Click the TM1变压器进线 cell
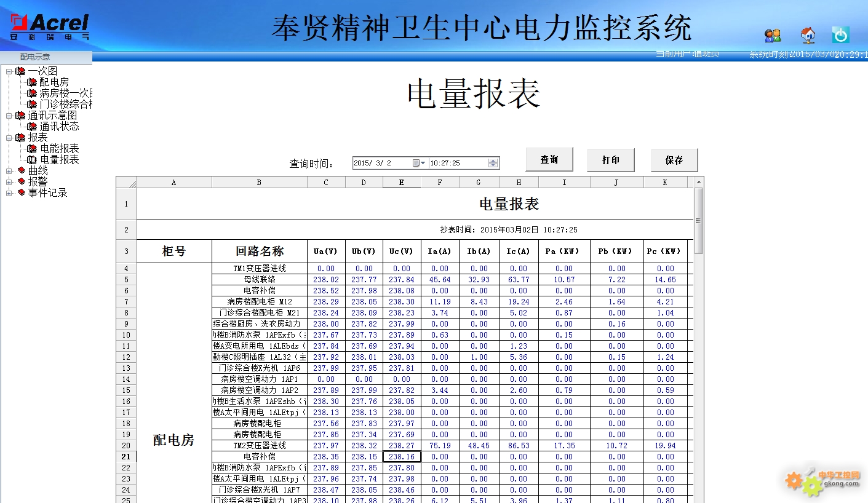Screen dimensions: 868x503 pos(260,268)
